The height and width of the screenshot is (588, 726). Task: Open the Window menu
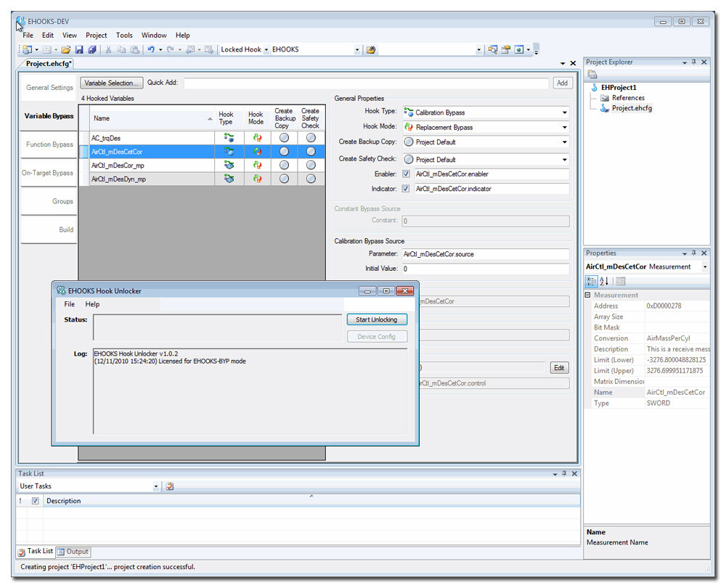[x=154, y=35]
